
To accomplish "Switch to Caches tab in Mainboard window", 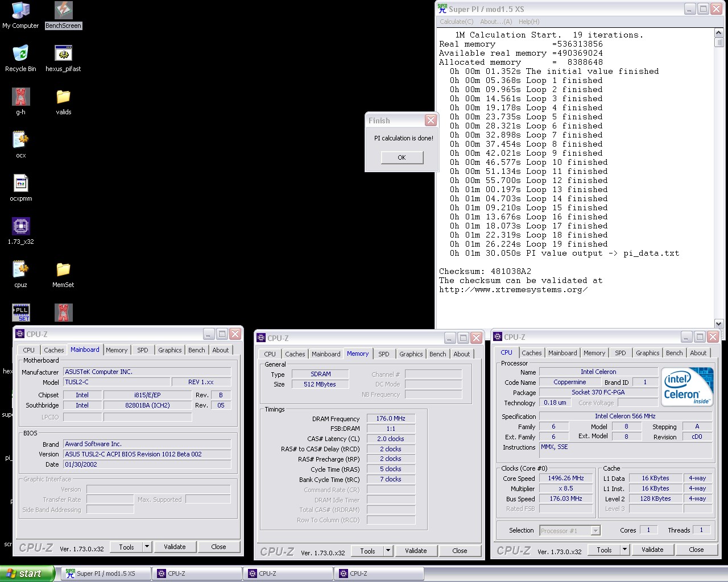I will click(54, 350).
